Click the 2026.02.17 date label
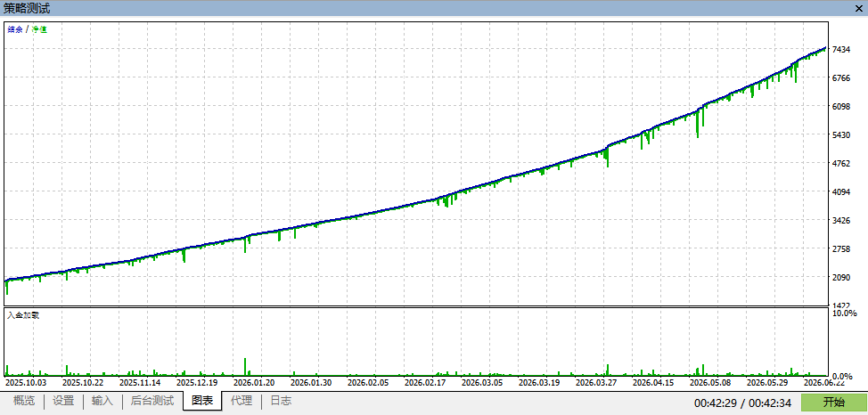Viewport: 868px width, 415px height. 425,382
